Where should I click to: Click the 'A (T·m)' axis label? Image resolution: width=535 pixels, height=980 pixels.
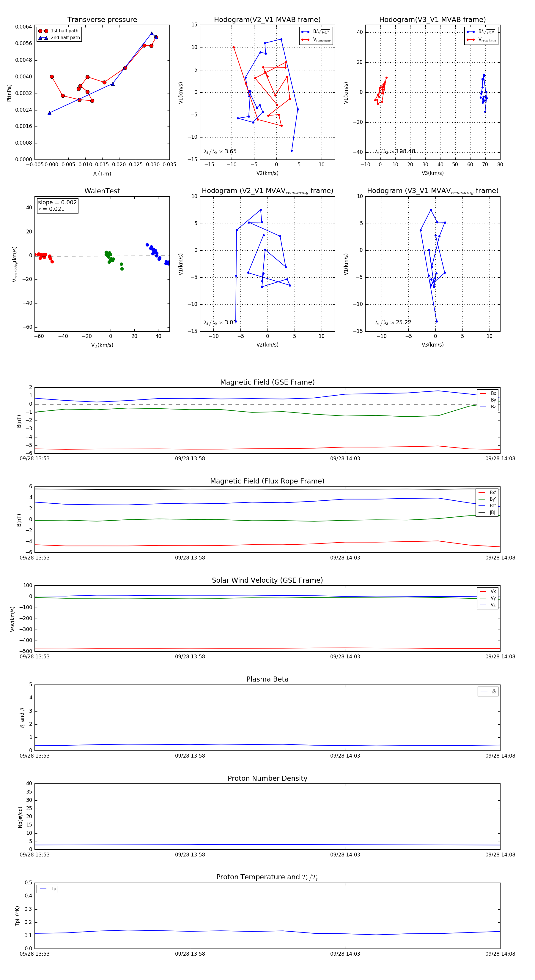point(102,173)
